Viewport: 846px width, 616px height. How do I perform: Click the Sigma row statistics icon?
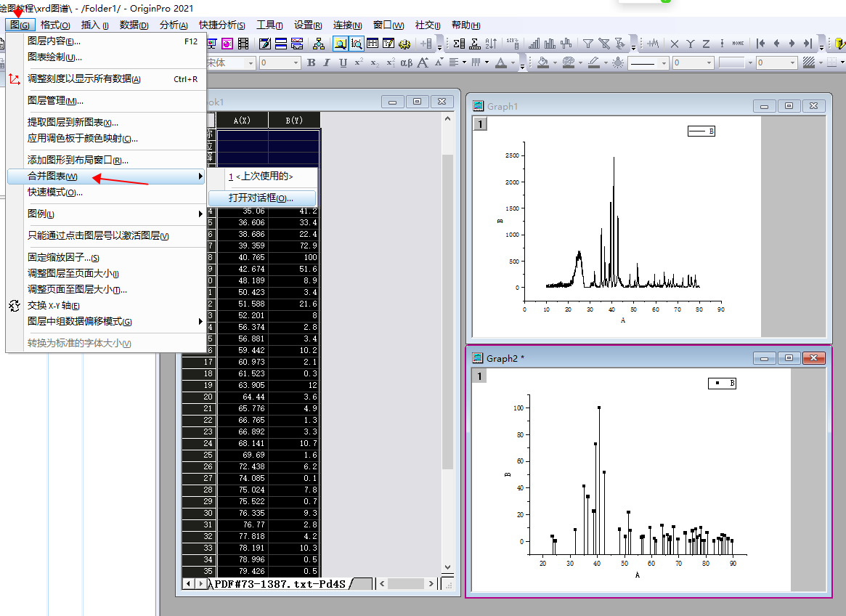coord(476,44)
